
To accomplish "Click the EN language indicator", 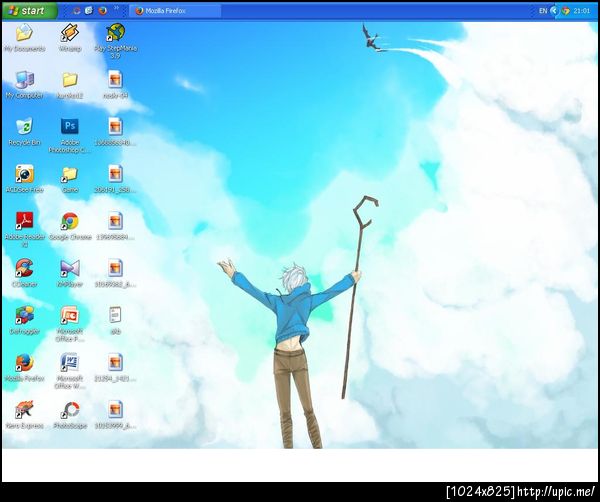I will pos(543,11).
